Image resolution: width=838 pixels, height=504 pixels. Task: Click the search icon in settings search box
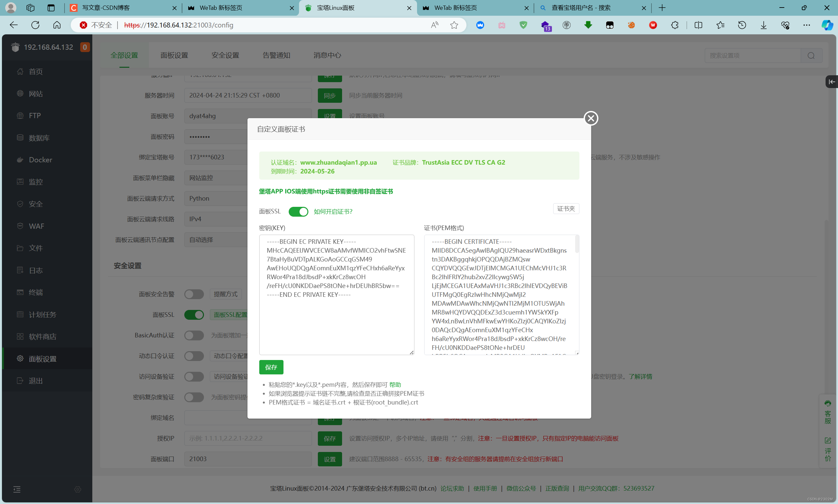(811, 55)
